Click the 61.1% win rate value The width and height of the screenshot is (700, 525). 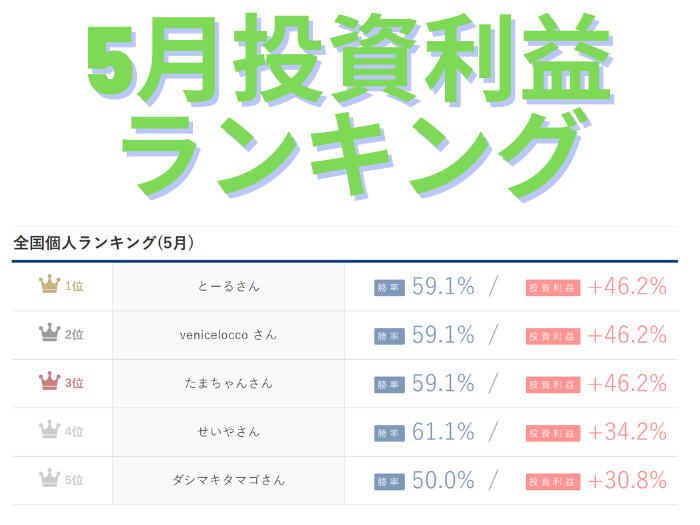click(443, 432)
